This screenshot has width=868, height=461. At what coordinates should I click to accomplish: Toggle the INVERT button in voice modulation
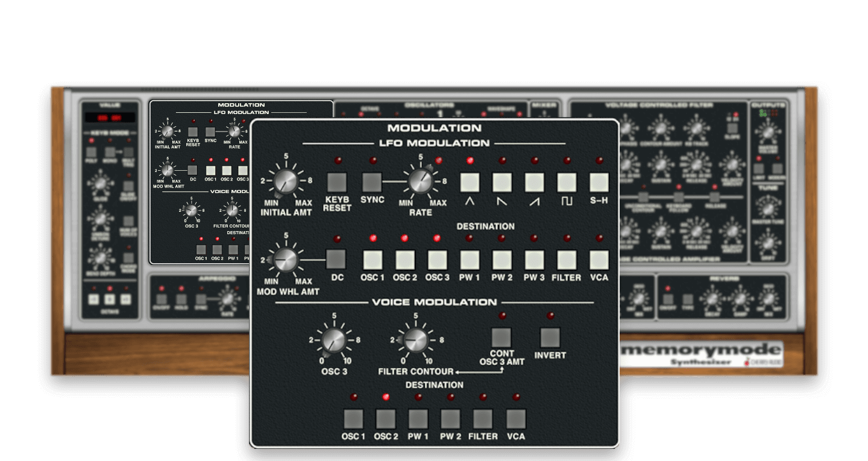(x=550, y=337)
